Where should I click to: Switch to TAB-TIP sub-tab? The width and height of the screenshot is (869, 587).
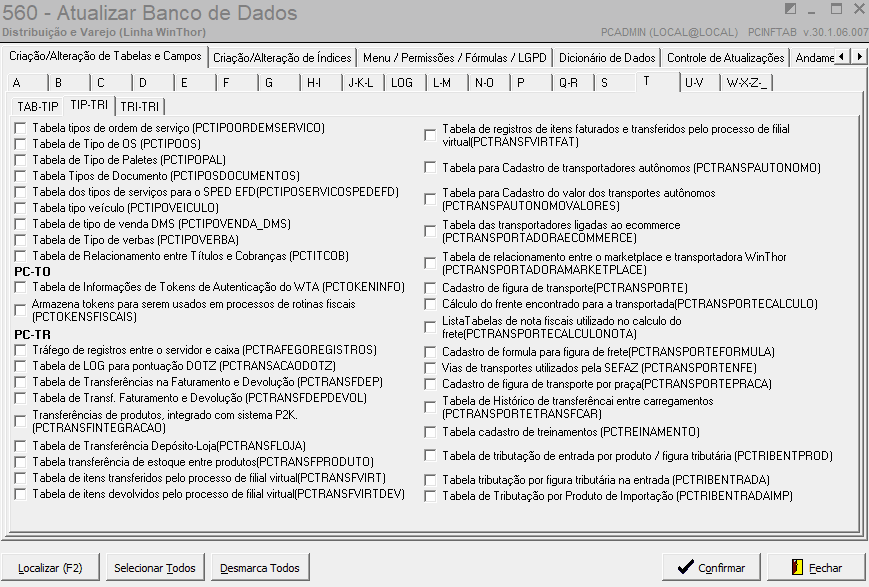tap(37, 106)
